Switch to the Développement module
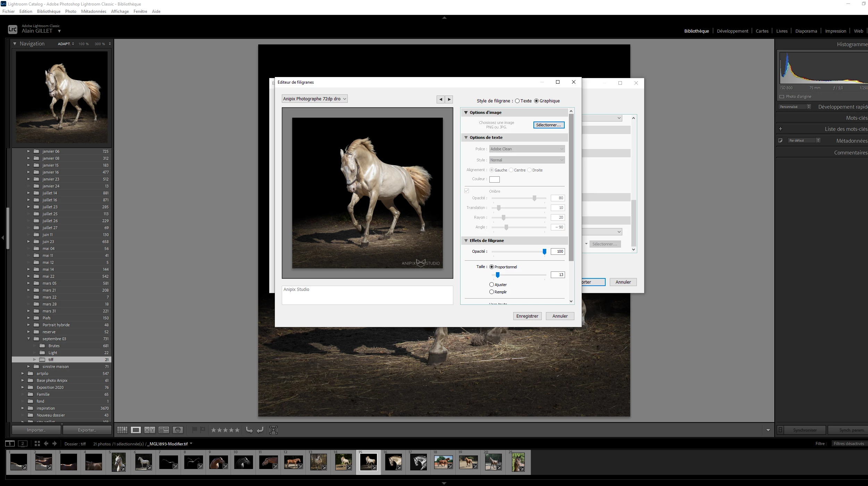Screen dimensions: 868x486 [732, 31]
